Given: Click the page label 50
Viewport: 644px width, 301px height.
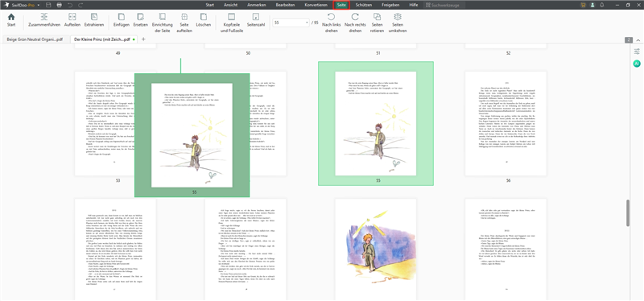Looking at the screenshot, I should click(248, 53).
